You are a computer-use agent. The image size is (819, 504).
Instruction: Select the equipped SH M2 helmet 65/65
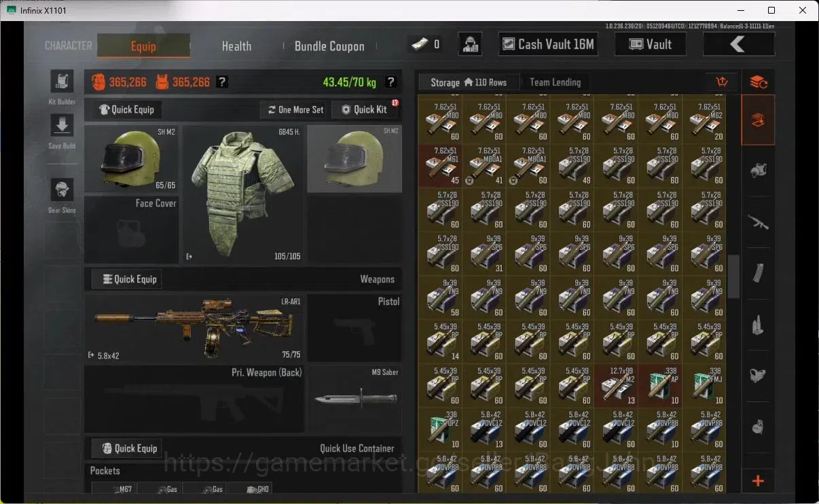pos(132,158)
